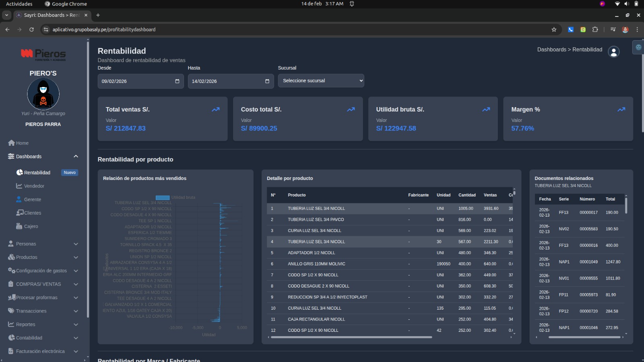Image resolution: width=644 pixels, height=362 pixels.
Task: Expand the Reportes sidebar menu
Action: [x=76, y=325]
